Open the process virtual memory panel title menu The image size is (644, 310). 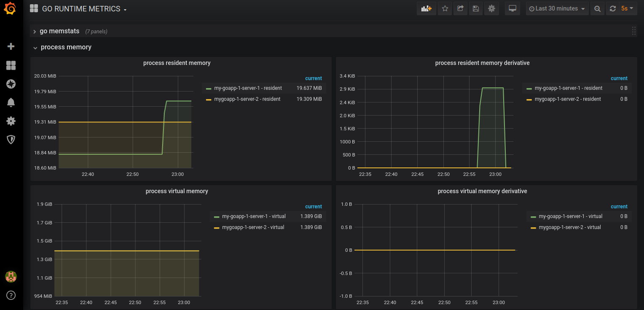pos(177,191)
